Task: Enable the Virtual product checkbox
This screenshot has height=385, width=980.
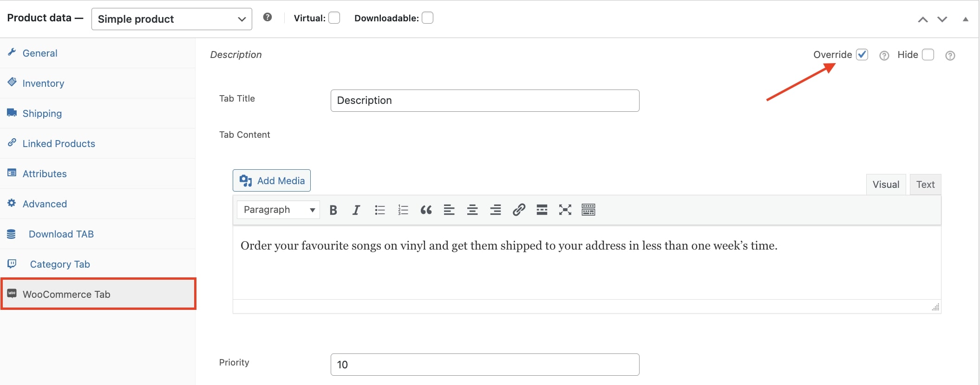Action: pyautogui.click(x=334, y=18)
